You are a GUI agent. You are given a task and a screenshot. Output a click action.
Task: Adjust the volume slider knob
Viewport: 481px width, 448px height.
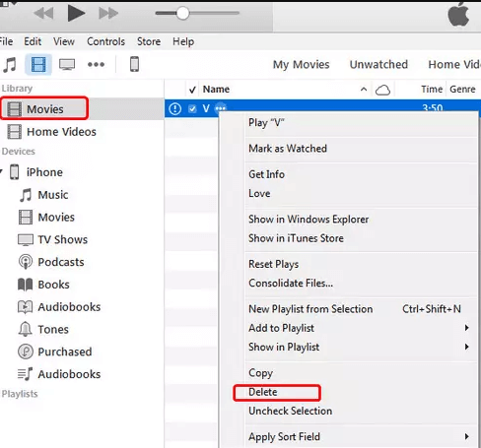[x=182, y=13]
